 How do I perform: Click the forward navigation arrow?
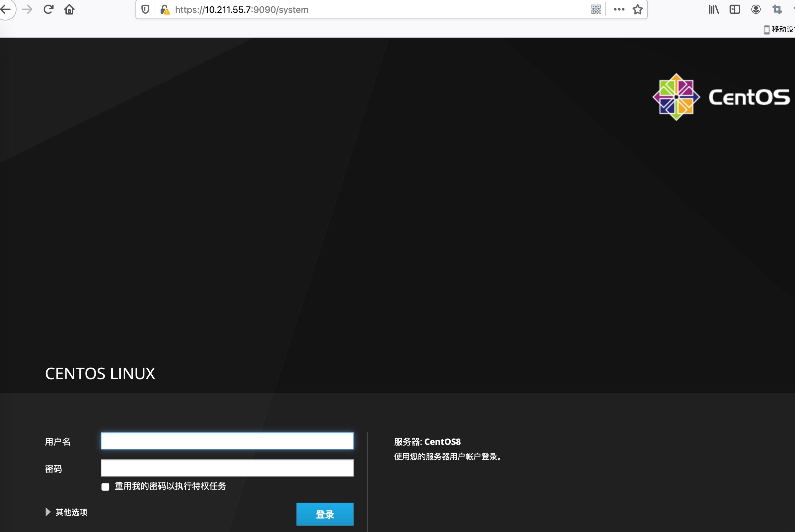click(27, 9)
